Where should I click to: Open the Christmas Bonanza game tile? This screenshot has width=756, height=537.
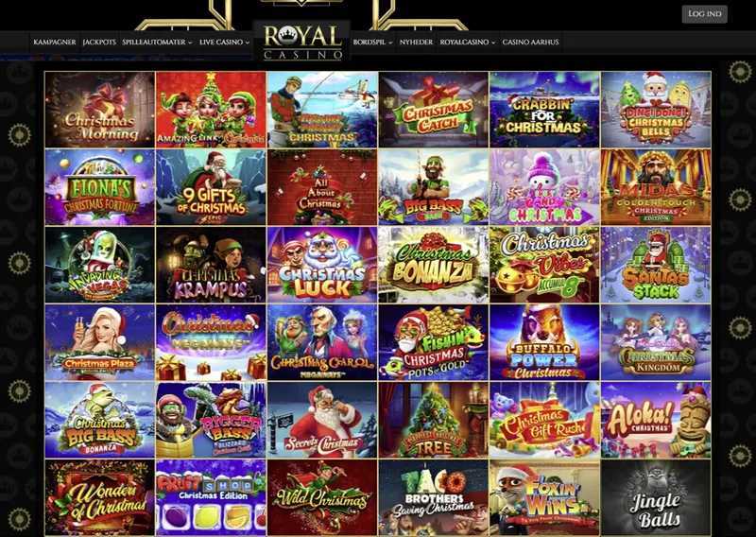click(x=434, y=265)
